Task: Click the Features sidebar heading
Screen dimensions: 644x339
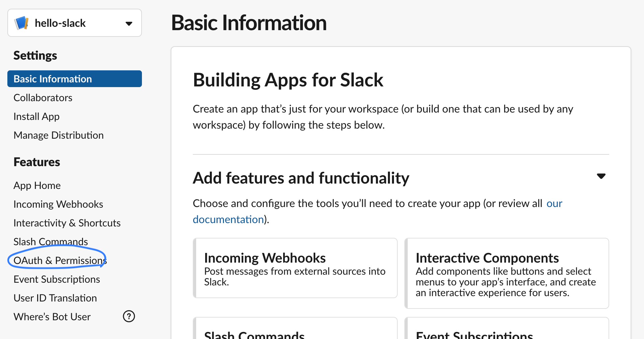Action: (37, 162)
